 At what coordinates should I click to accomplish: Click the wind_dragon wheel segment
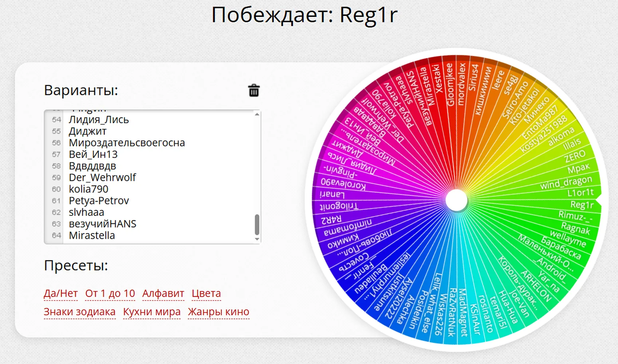pyautogui.click(x=566, y=183)
